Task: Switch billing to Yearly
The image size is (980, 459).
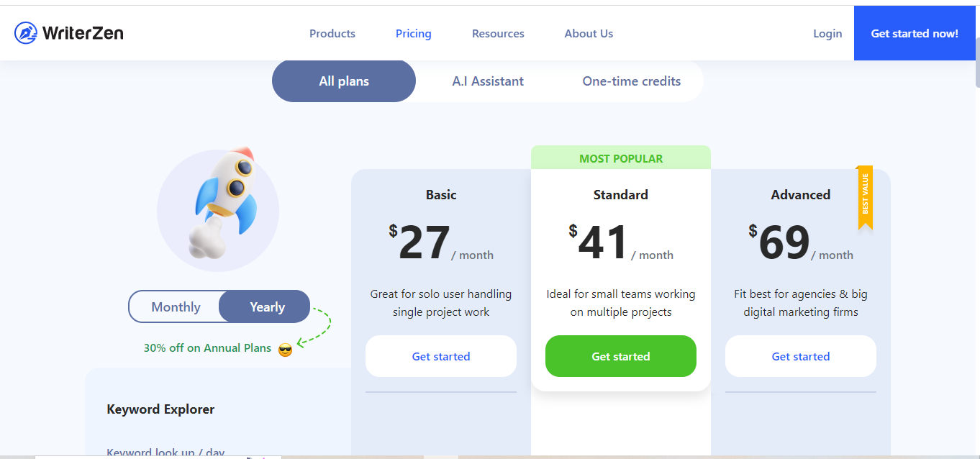Action: tap(267, 306)
